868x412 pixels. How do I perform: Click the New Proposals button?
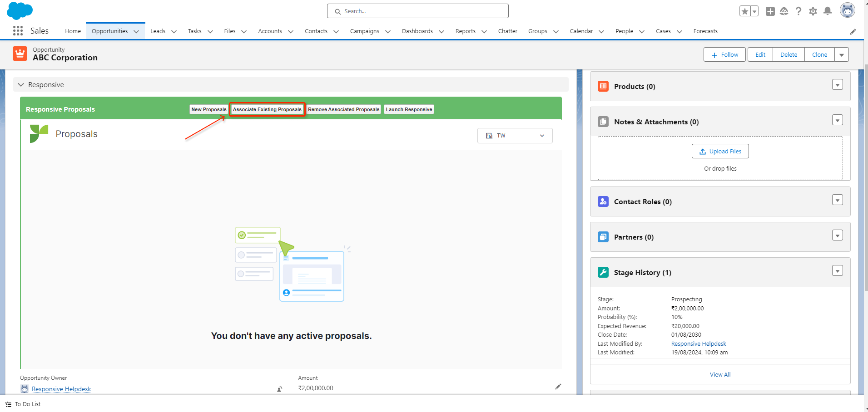click(x=209, y=109)
